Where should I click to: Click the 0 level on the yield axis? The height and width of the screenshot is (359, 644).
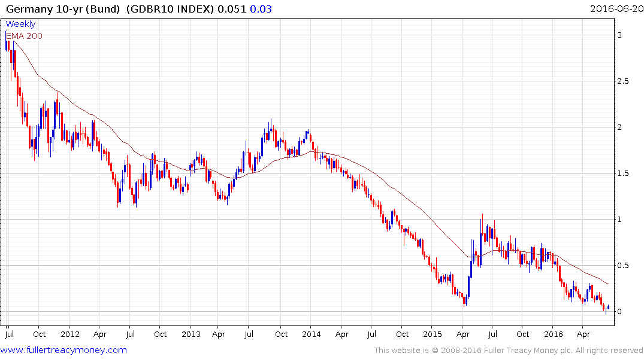tap(628, 312)
